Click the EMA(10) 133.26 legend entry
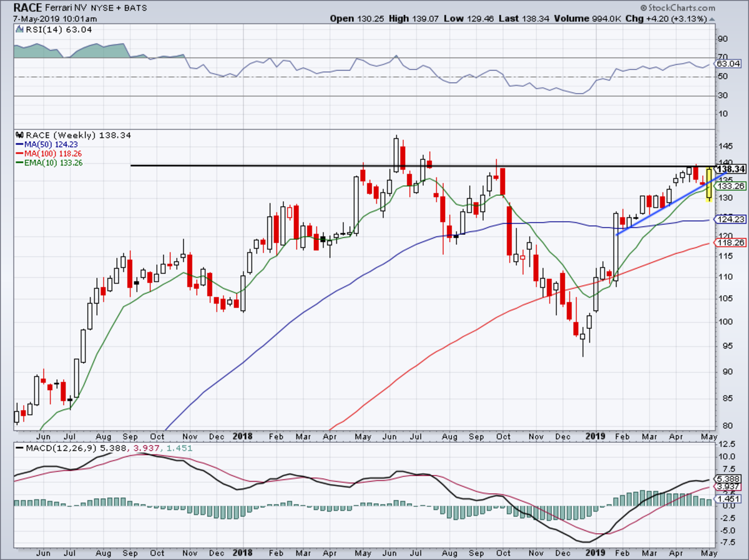Image resolution: width=749 pixels, height=560 pixels. pos(49,163)
